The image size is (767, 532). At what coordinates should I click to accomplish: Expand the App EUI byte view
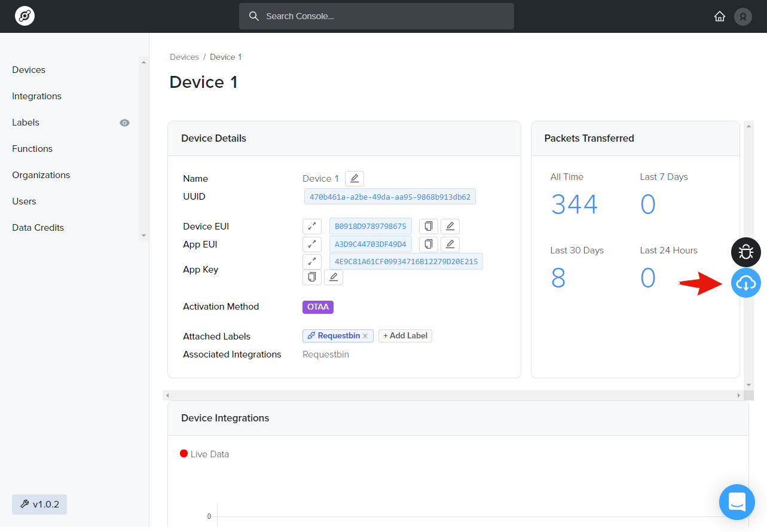[312, 244]
